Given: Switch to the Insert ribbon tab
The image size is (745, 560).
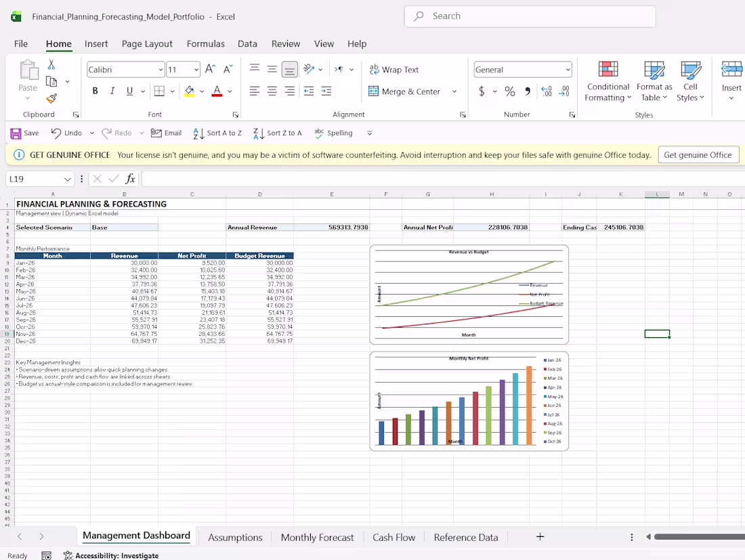Looking at the screenshot, I should (96, 44).
